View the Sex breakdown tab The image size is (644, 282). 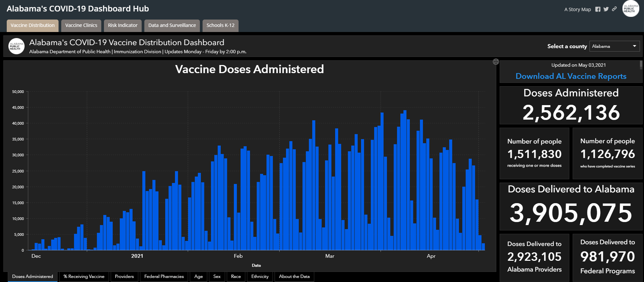pyautogui.click(x=217, y=277)
